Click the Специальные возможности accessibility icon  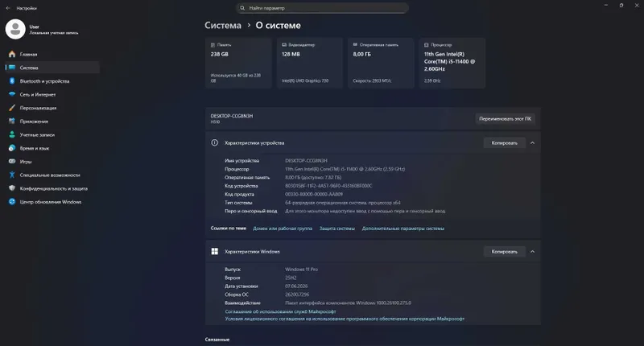pyautogui.click(x=12, y=175)
